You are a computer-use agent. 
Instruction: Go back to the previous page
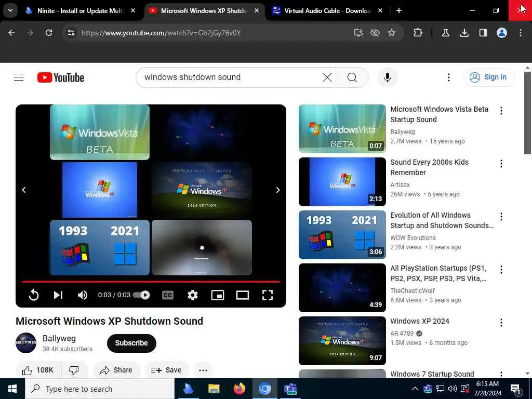point(11,33)
